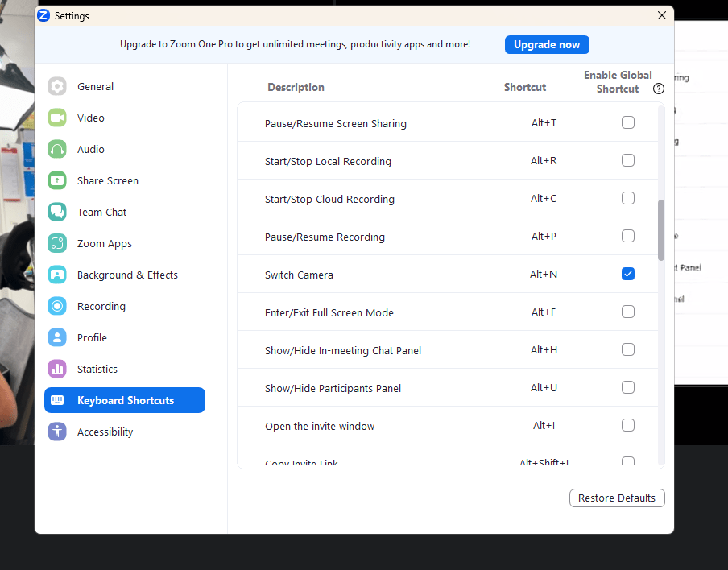Edit the Alt+I invite window shortcut
Viewport: 728px width, 570px height.
544,426
